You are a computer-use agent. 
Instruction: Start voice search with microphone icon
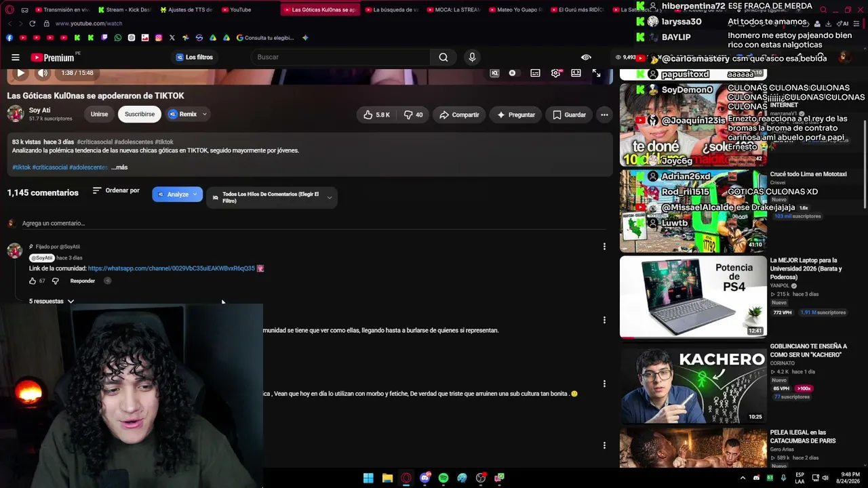coord(472,58)
